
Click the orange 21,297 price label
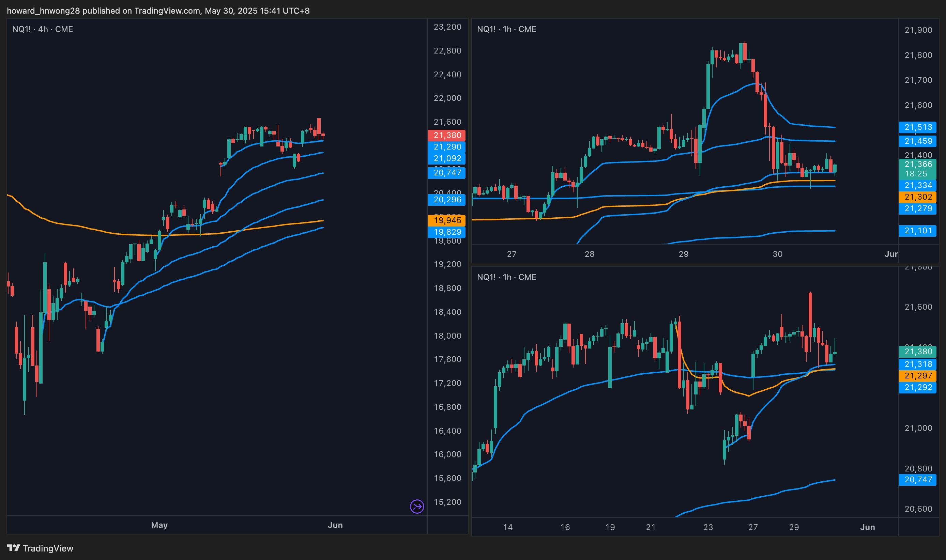click(x=917, y=376)
